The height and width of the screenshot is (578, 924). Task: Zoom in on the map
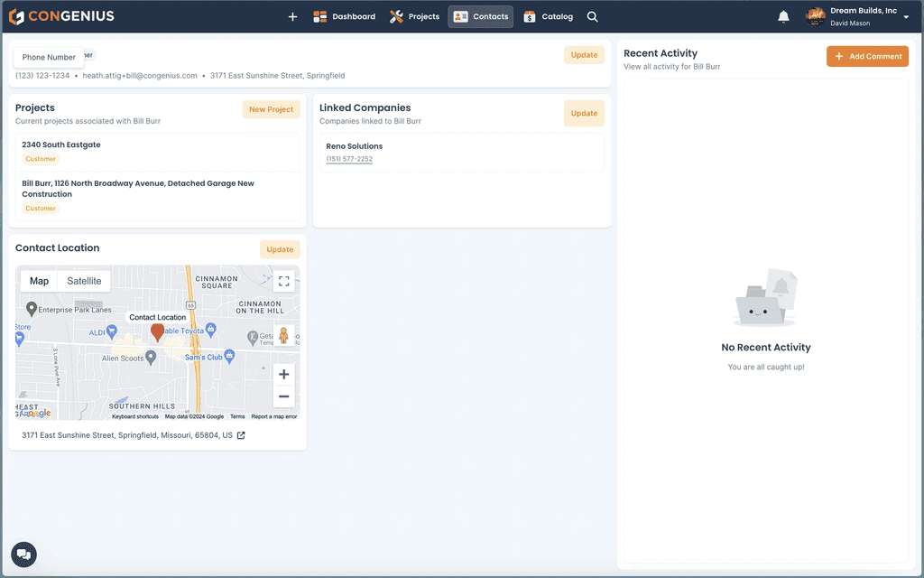pos(283,373)
